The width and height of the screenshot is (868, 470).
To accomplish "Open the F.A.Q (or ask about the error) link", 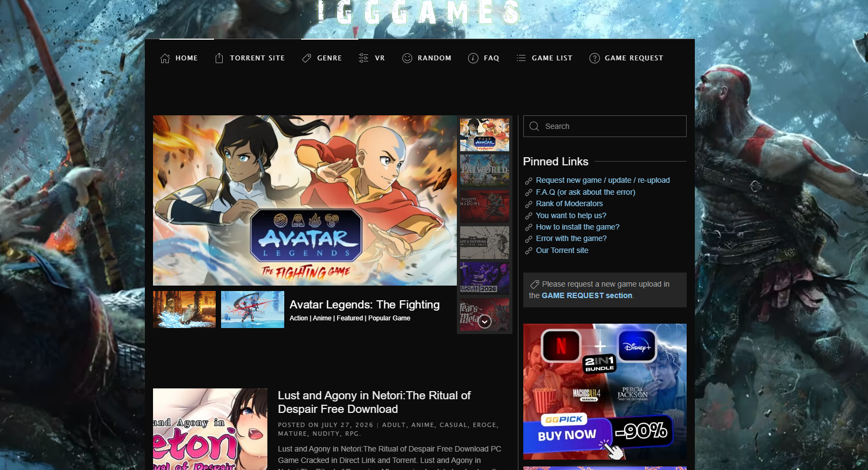I will point(585,192).
